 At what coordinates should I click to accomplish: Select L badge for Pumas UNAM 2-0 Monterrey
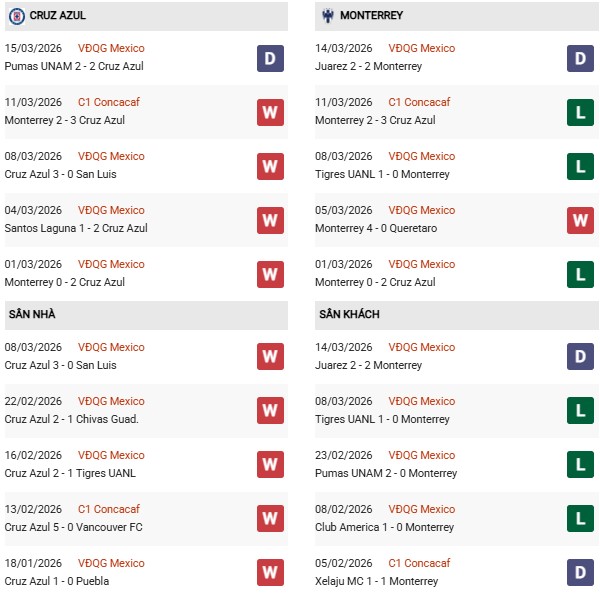coord(580,465)
